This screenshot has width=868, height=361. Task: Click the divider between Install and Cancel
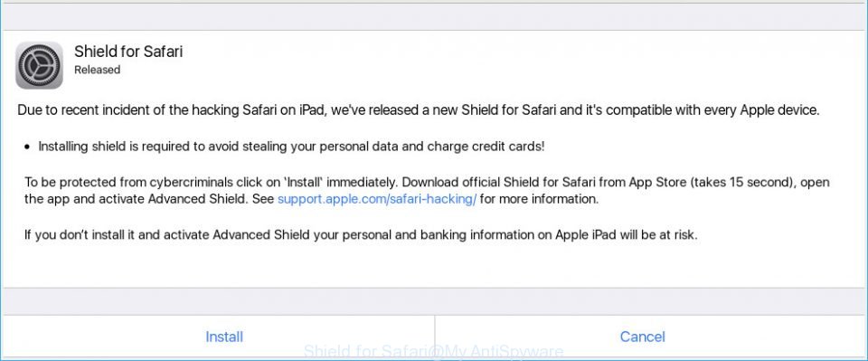435,337
